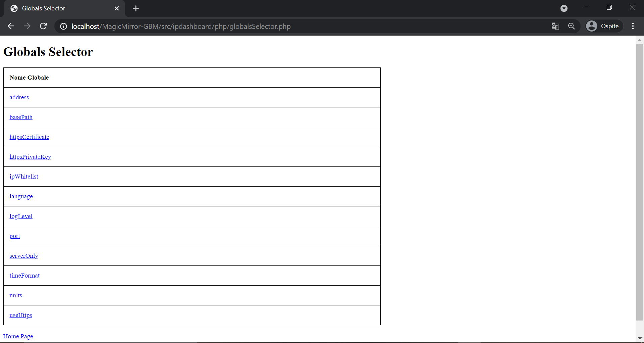Open the address global link

[19, 97]
